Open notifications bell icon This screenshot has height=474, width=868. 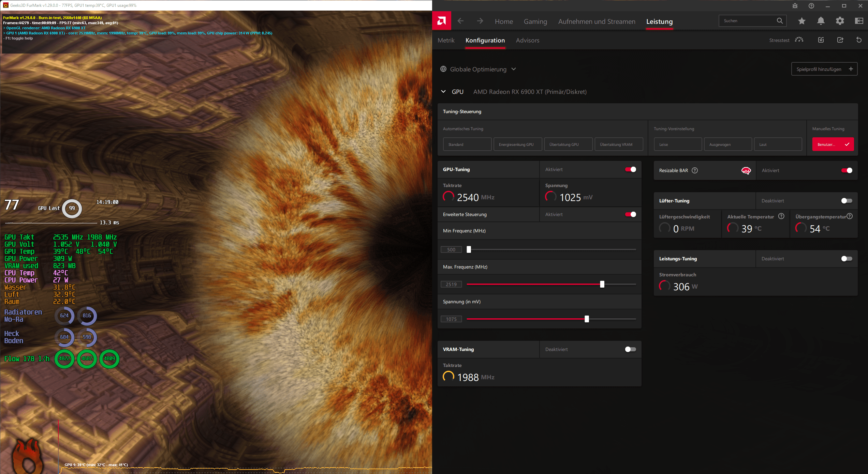click(x=821, y=21)
